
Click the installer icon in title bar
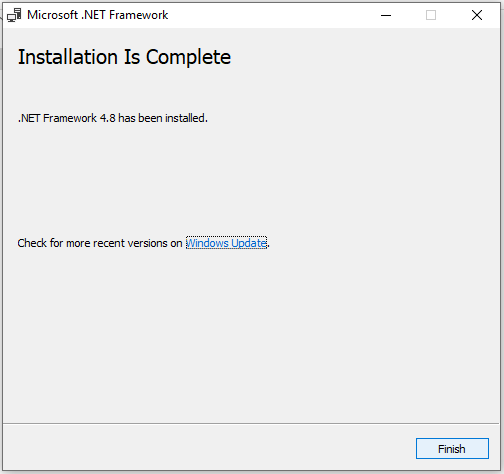click(x=14, y=15)
